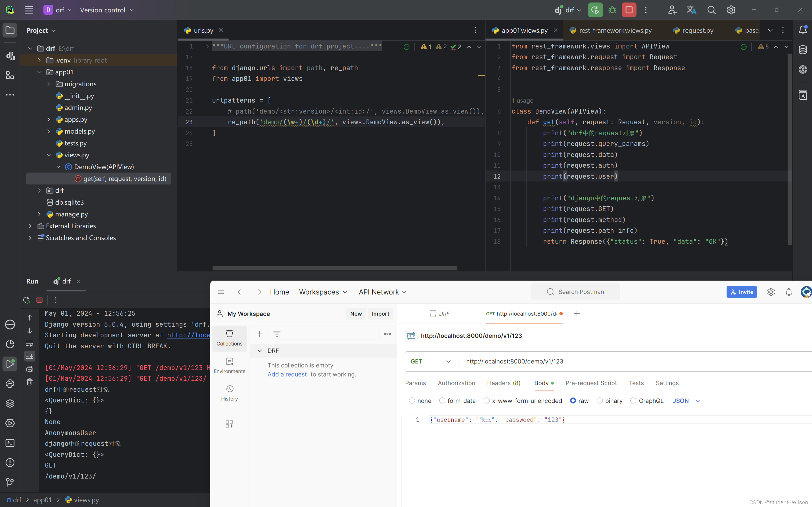Click the Search icon in Postman header

(x=549, y=291)
